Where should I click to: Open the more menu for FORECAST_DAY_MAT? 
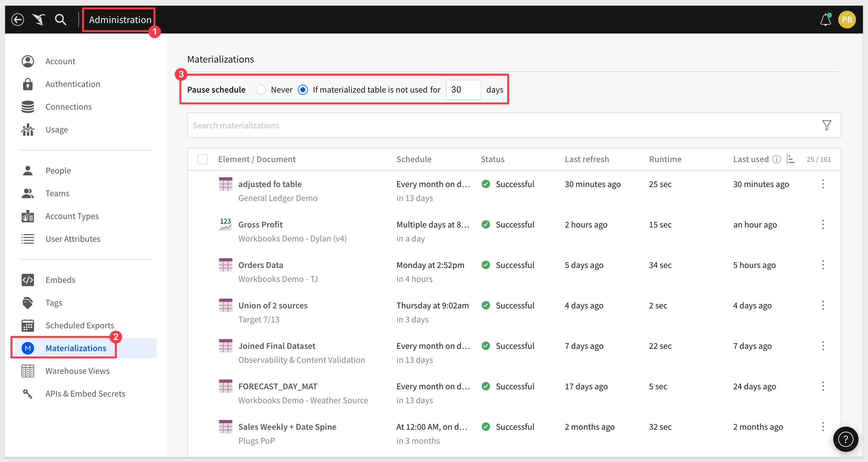[823, 386]
